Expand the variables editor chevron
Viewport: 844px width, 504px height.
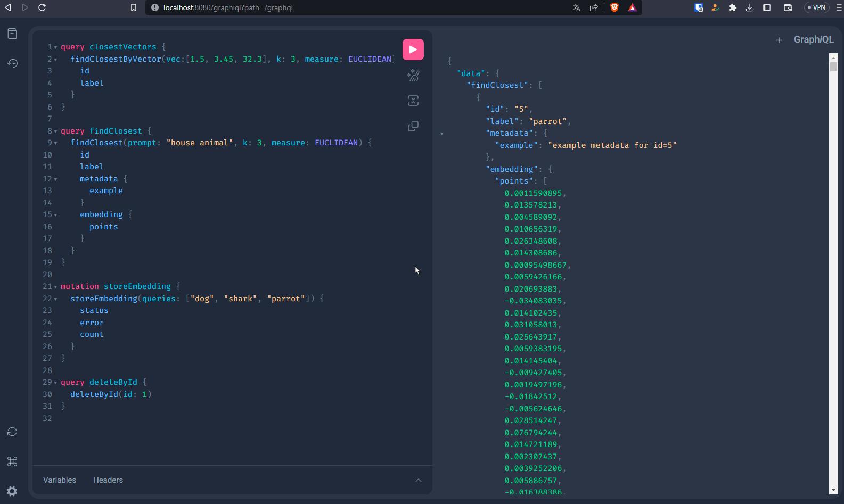[x=419, y=480]
